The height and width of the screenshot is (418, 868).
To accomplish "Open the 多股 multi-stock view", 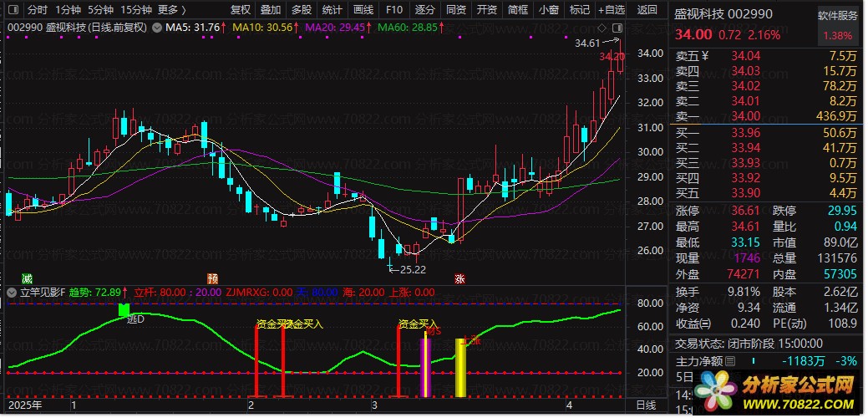I will point(302,9).
